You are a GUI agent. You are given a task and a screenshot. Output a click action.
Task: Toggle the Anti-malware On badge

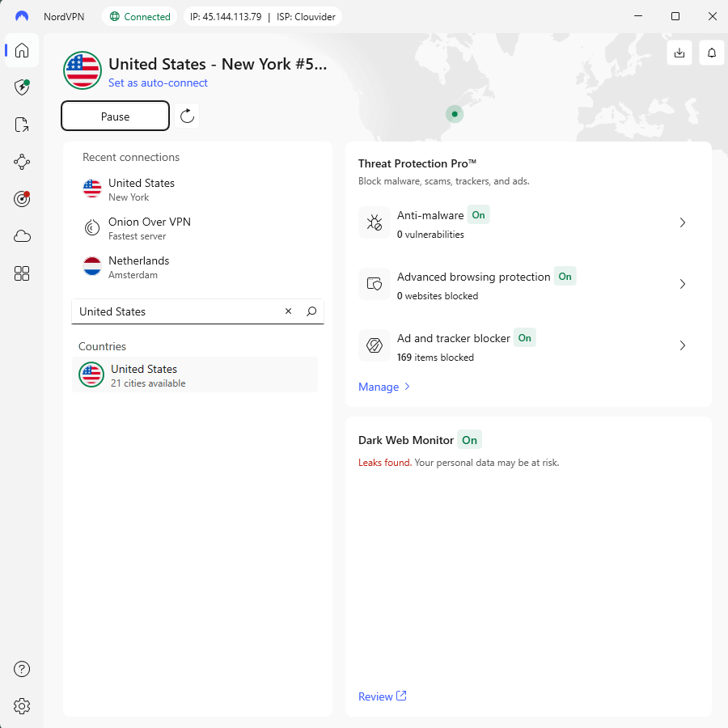pos(478,215)
